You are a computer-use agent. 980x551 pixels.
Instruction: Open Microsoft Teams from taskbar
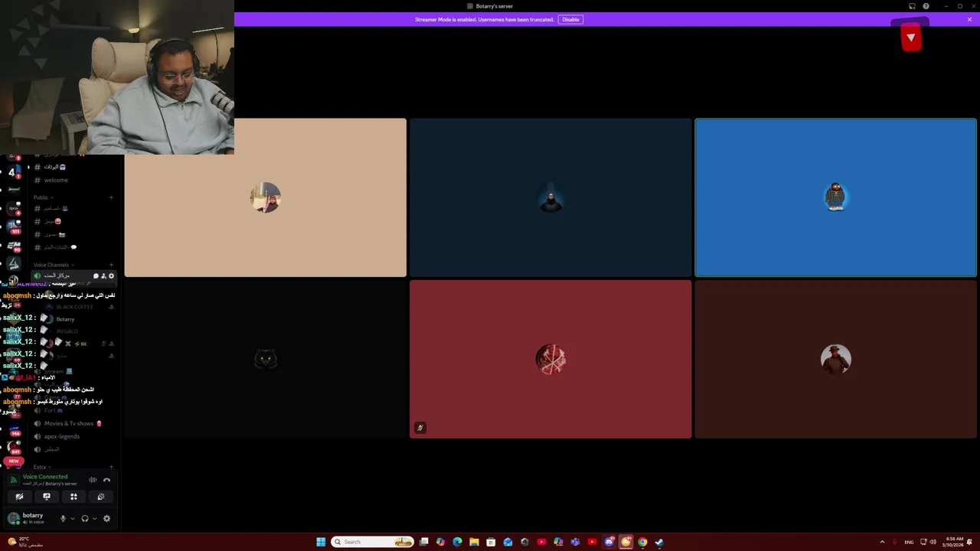575,542
